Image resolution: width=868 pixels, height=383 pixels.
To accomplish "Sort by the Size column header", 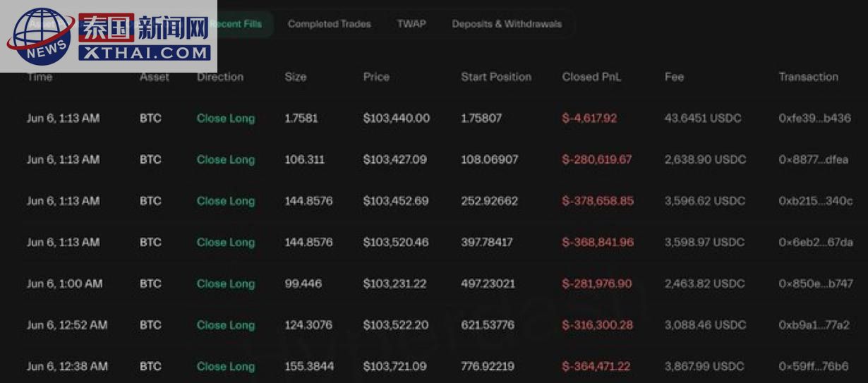I will tap(296, 77).
